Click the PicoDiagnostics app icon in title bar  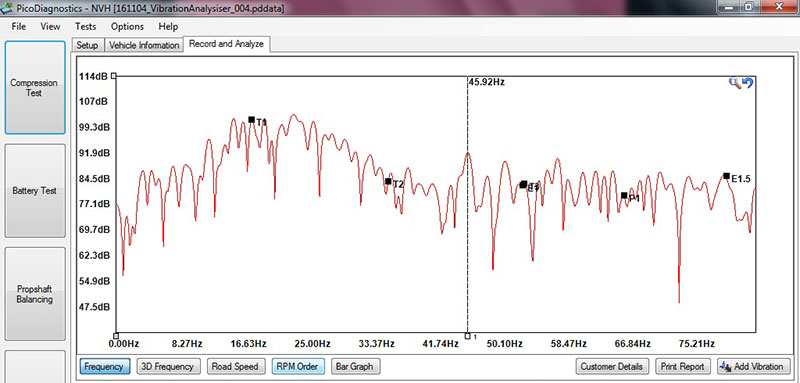click(x=6, y=8)
